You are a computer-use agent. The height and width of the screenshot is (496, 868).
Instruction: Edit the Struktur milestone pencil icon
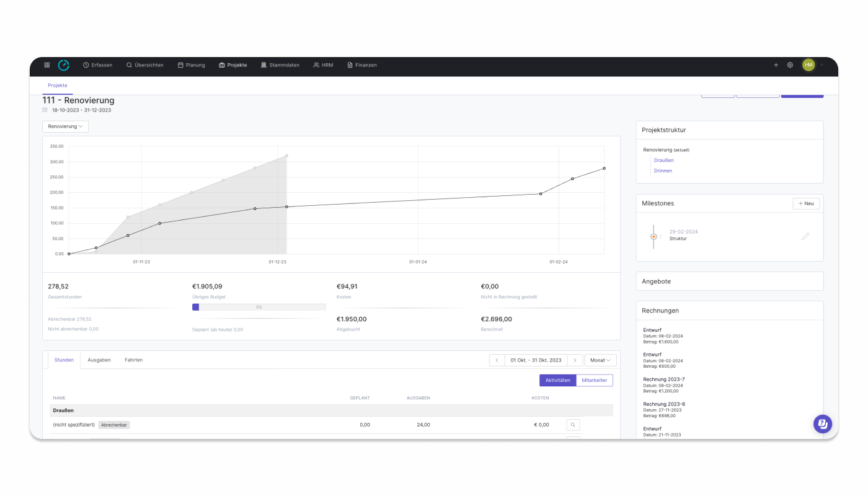pyautogui.click(x=805, y=236)
